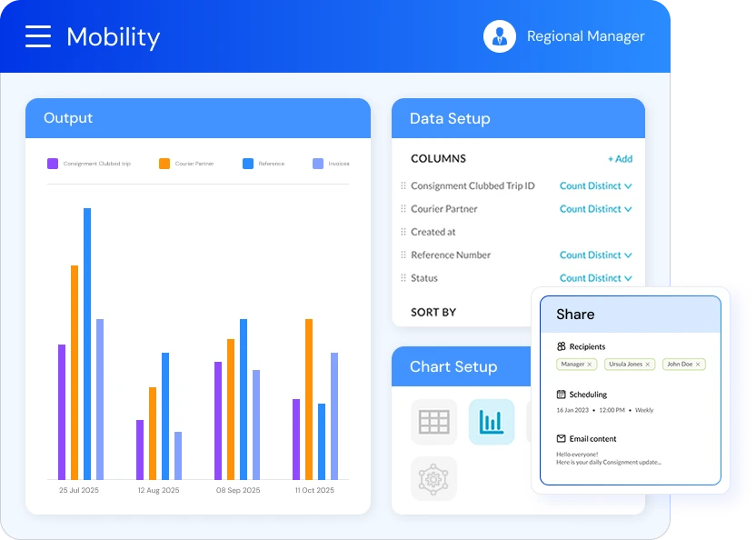The image size is (756, 540).
Task: Open Count Distinct dropdown for Courier Partner
Action: 596,209
